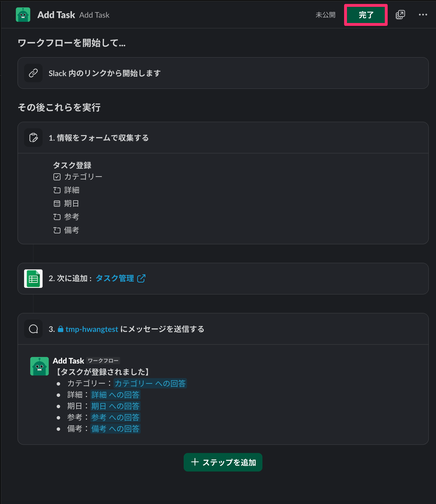Open the overflow menu (three dots)
The width and height of the screenshot is (436, 504).
pos(423,15)
